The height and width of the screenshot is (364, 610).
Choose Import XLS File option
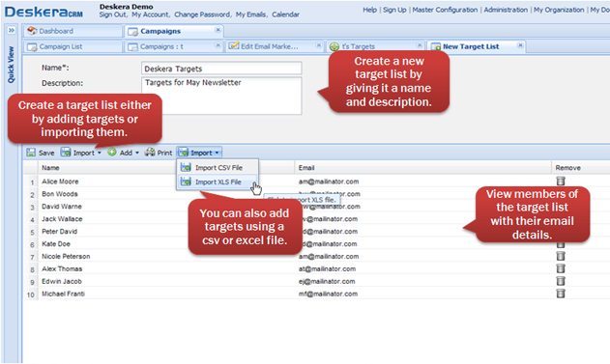[x=218, y=182]
